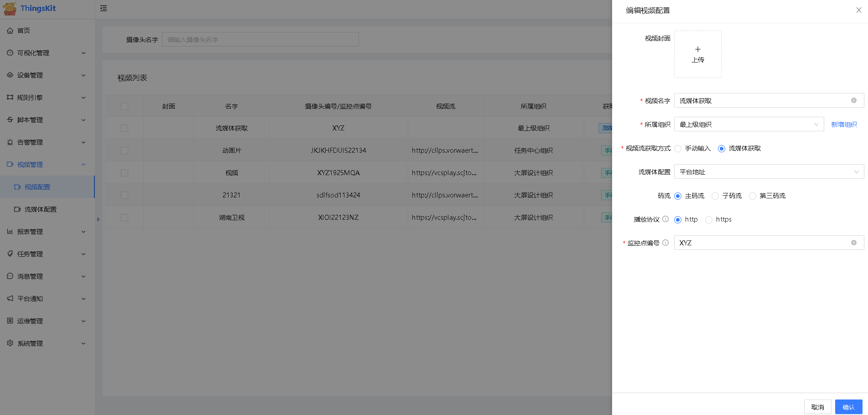The image size is (868, 415).
Task: Open the 所属组织 dropdown
Action: tap(749, 124)
